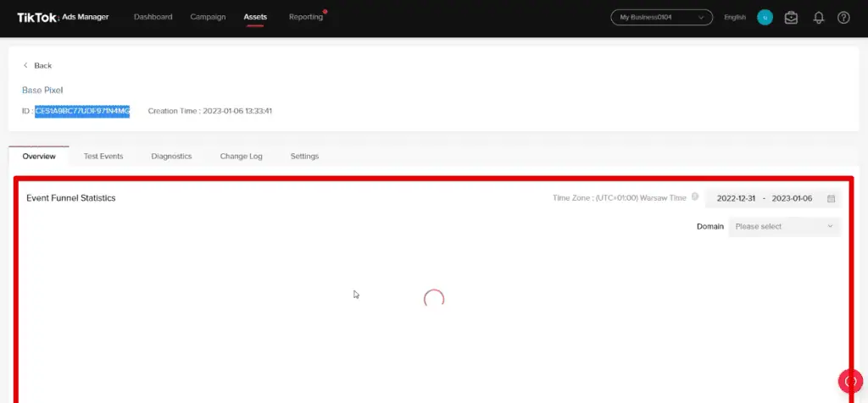
Task: Open the red floating support chat button
Action: click(x=851, y=381)
